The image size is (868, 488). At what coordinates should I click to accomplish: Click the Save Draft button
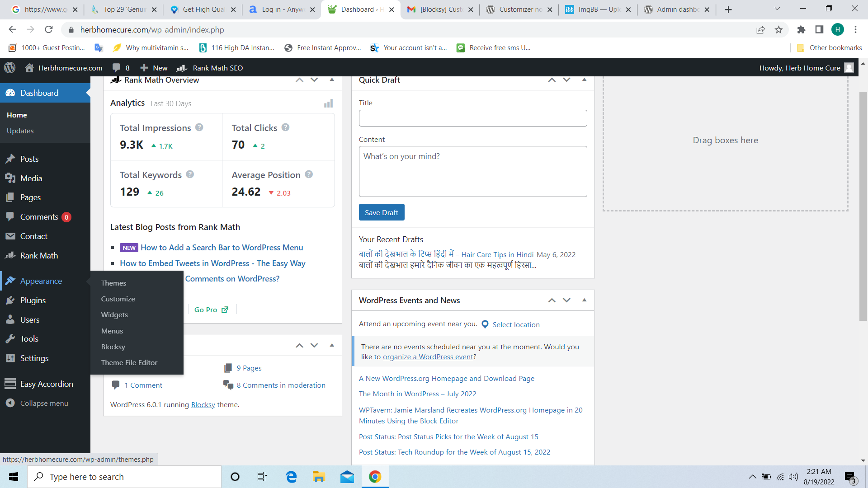[381, 212]
